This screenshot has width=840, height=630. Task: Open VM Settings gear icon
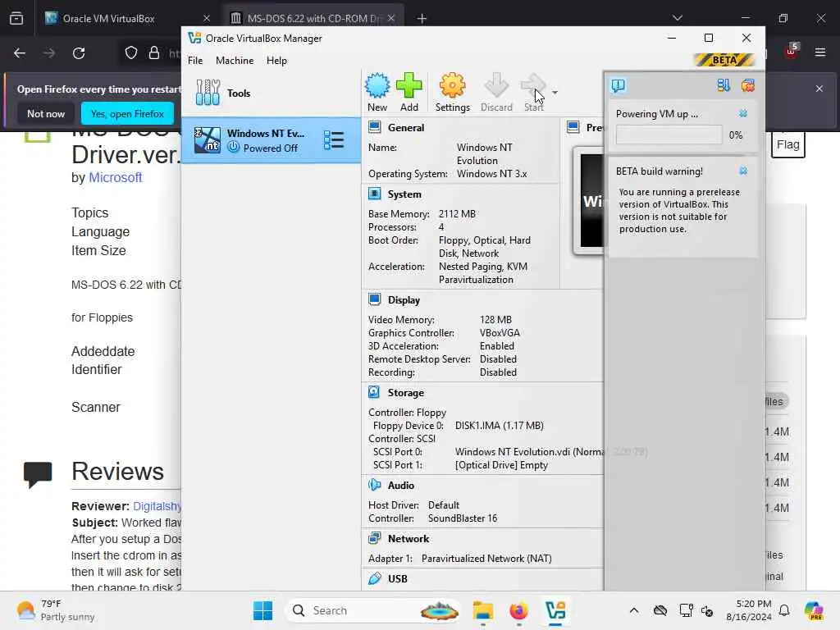pos(452,85)
